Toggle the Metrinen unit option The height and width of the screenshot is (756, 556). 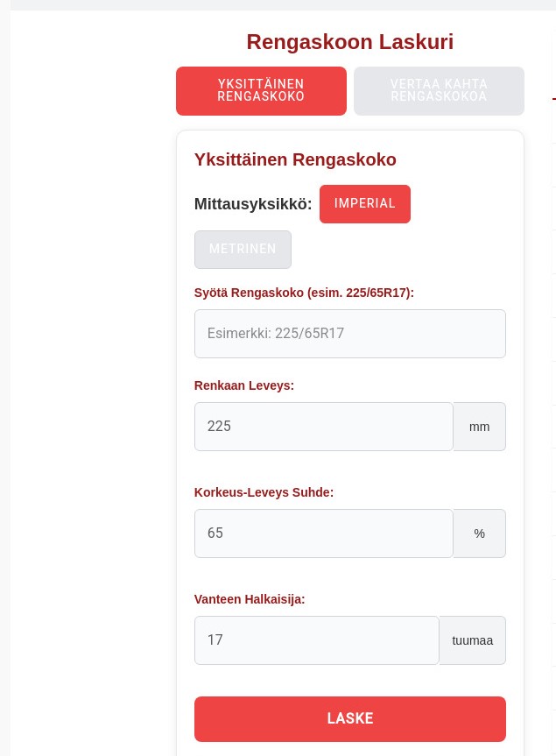pos(243,250)
